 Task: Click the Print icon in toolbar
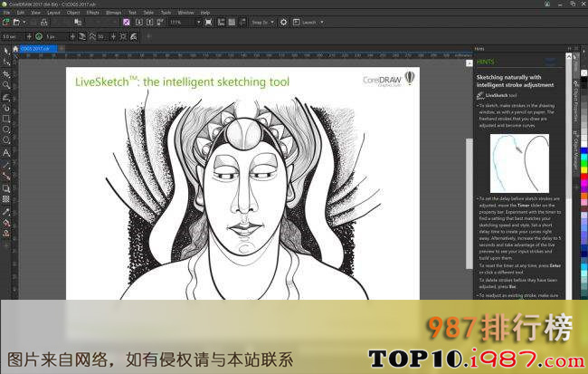click(43, 22)
